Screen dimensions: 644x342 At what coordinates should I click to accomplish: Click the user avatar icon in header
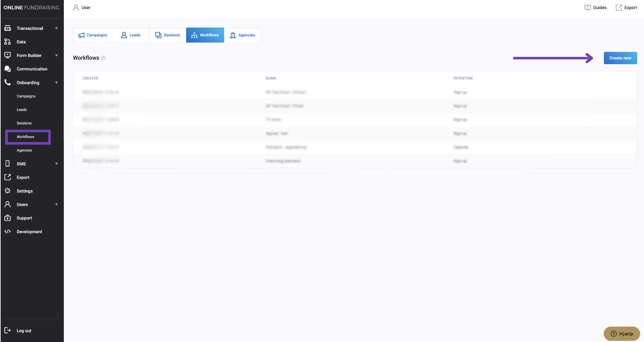click(x=76, y=8)
